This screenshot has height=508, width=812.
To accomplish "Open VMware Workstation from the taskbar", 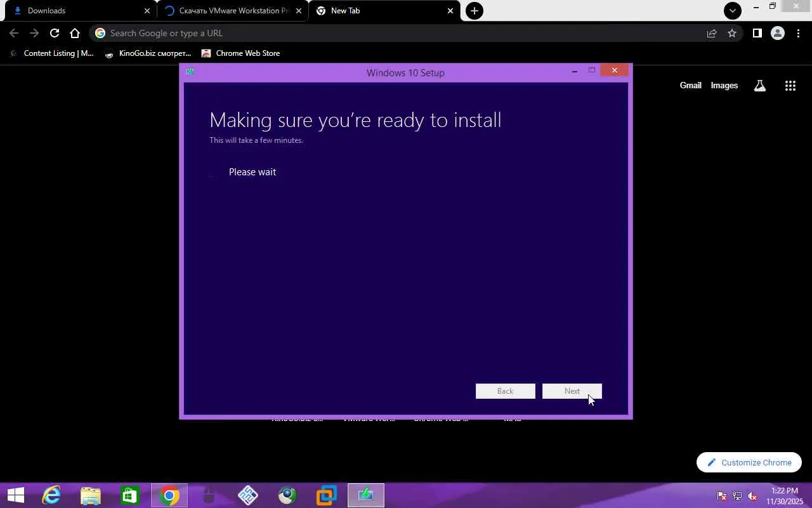I will (x=327, y=495).
